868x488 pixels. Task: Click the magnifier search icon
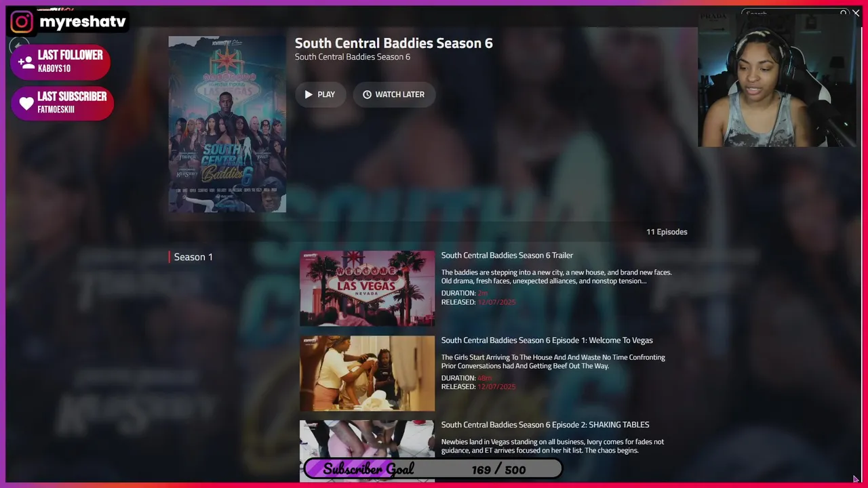point(844,14)
